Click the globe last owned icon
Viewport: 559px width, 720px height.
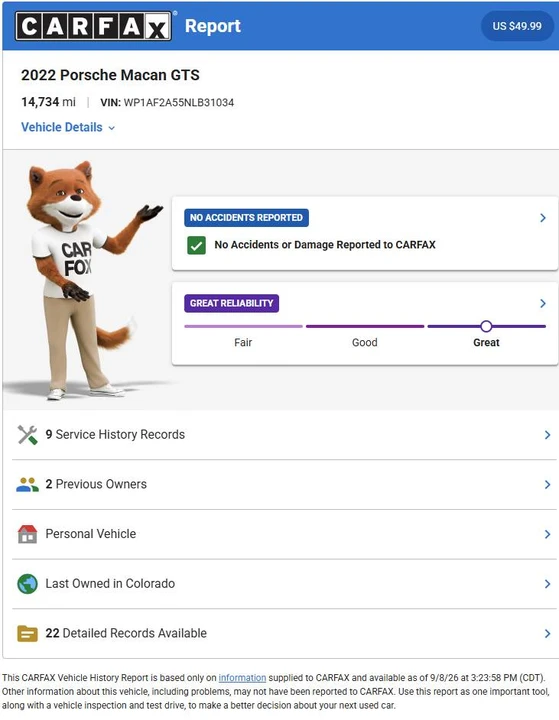(28, 584)
